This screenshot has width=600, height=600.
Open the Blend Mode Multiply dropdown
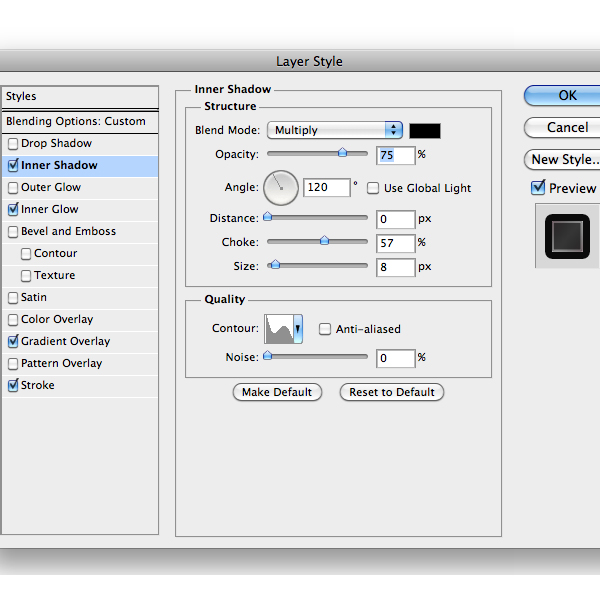pos(335,130)
